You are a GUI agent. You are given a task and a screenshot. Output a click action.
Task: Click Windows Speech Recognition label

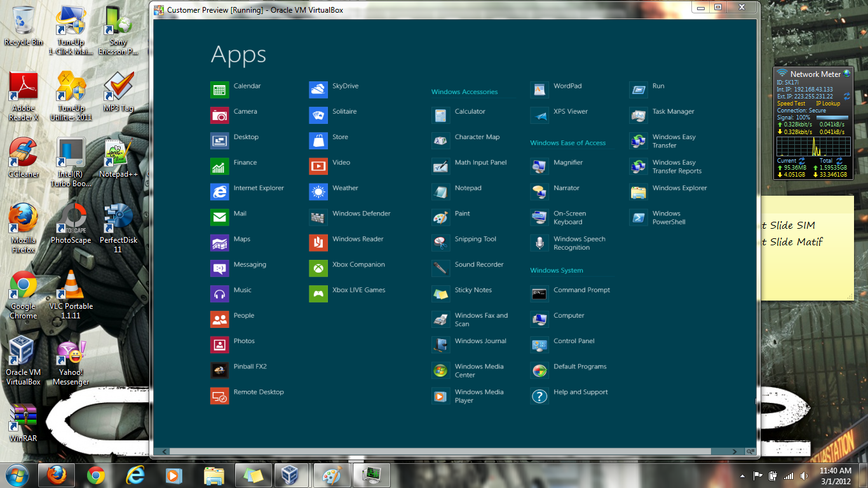(x=580, y=243)
